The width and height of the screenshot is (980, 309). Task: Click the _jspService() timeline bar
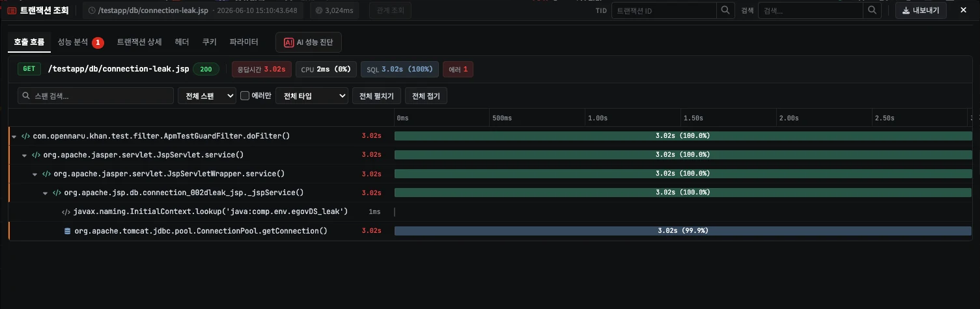click(682, 193)
